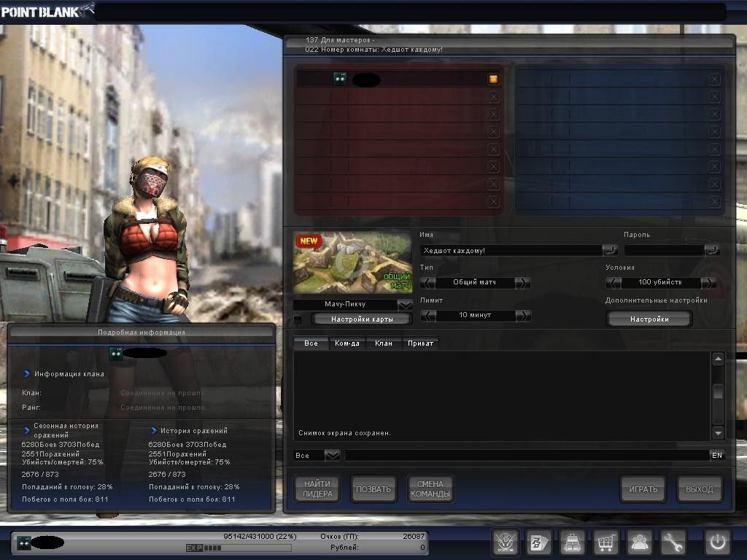Switch match type to next option
The image size is (747, 560).
pos(522,282)
